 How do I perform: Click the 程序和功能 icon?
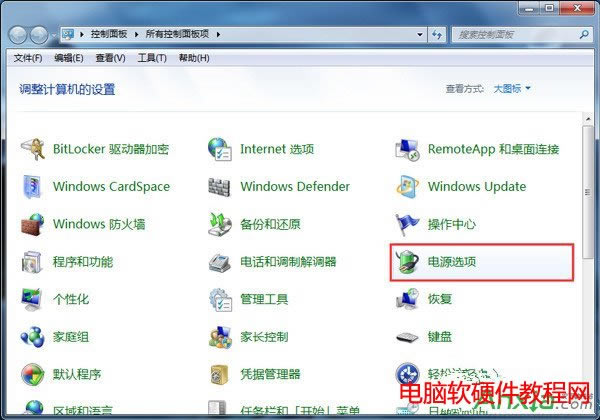click(32, 262)
